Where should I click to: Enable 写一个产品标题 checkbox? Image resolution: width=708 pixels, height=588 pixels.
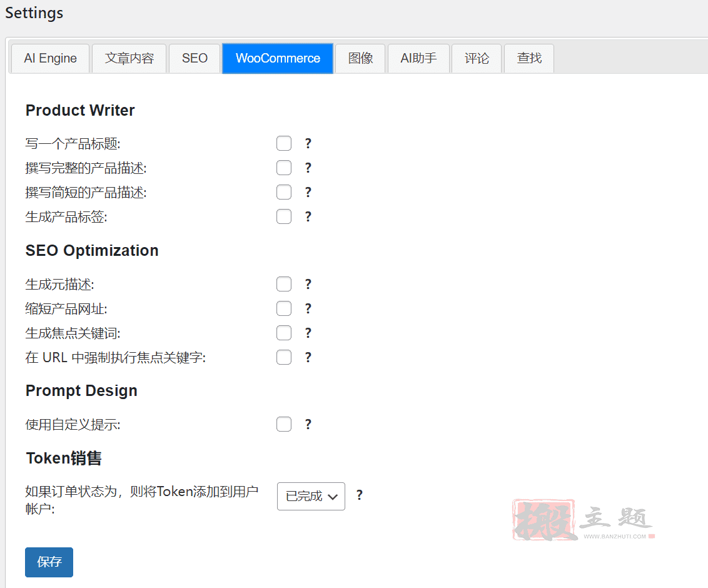[x=284, y=144]
